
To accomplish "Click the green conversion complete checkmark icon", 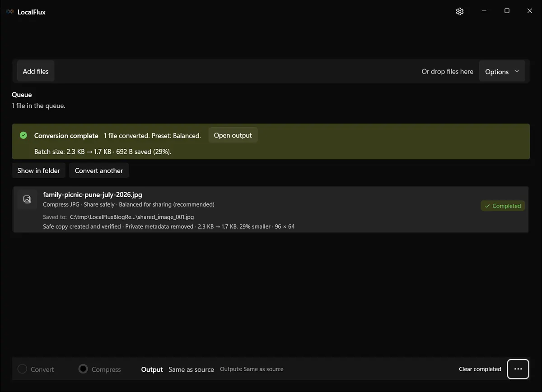I will (23, 135).
